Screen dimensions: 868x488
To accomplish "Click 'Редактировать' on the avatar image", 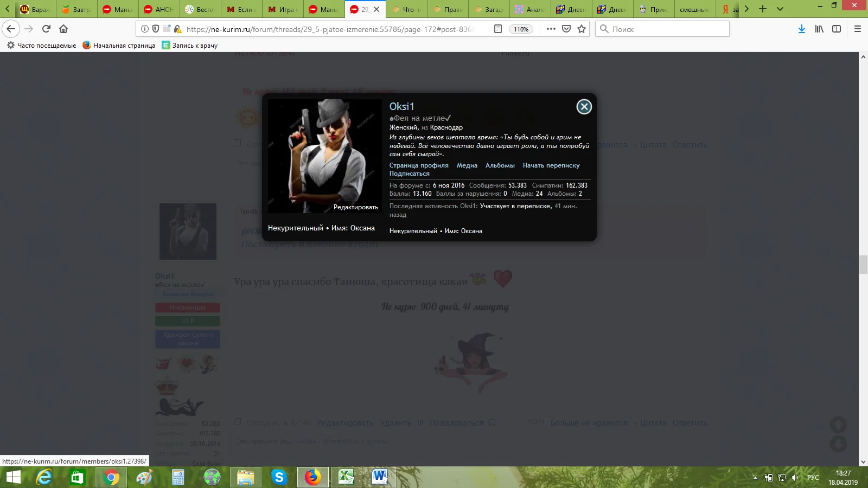I will [x=356, y=207].
